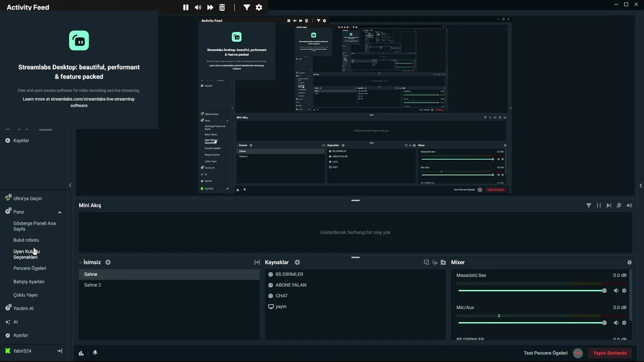The width and height of the screenshot is (644, 362).
Task: Expand the İsimsiz scene collection dropdown
Action: point(80,262)
